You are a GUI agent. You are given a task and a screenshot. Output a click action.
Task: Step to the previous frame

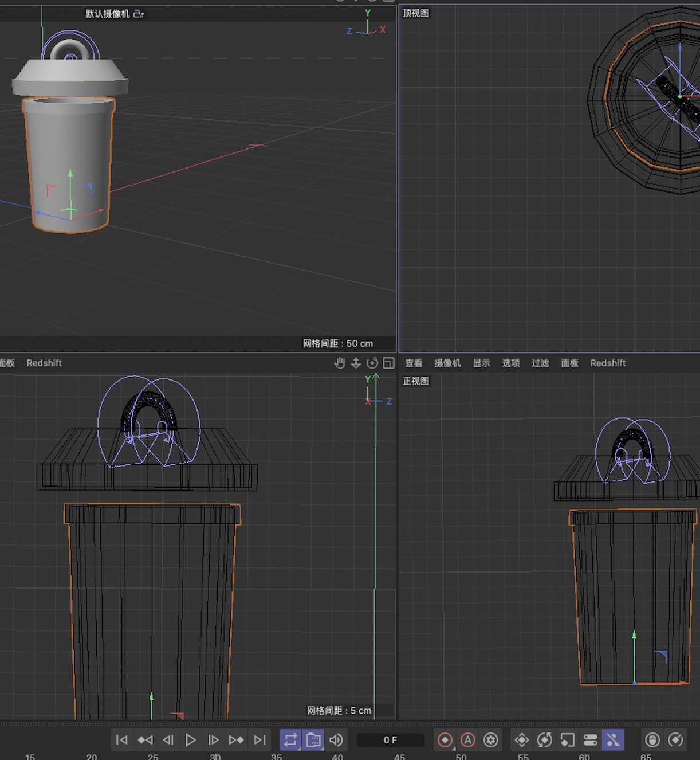tap(168, 740)
